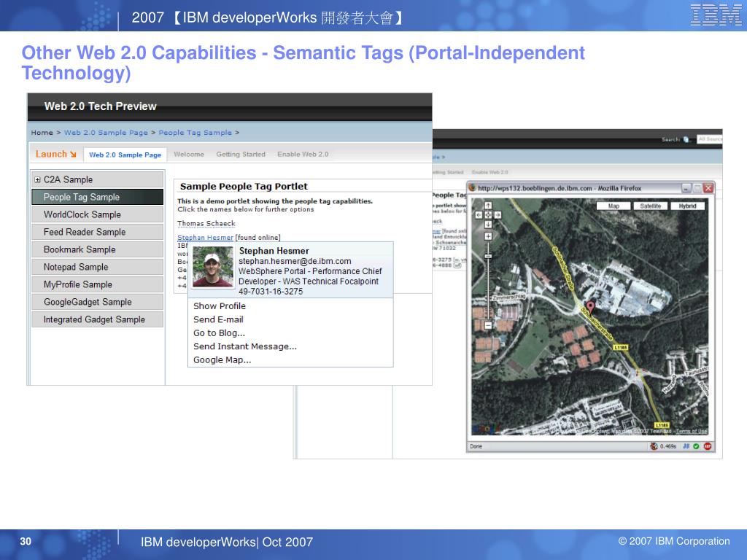Zoom in with the map plus button
Screen dimensions: 747x560
[488, 236]
